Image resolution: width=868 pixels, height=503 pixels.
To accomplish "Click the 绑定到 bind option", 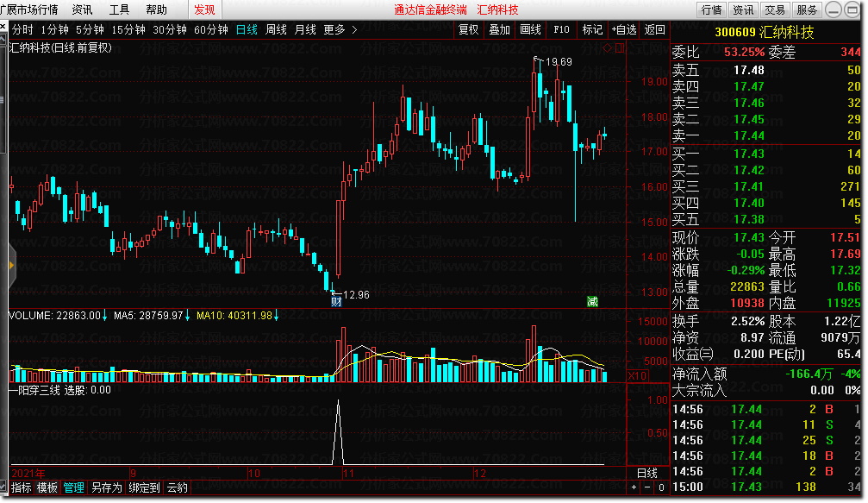I will click(144, 488).
